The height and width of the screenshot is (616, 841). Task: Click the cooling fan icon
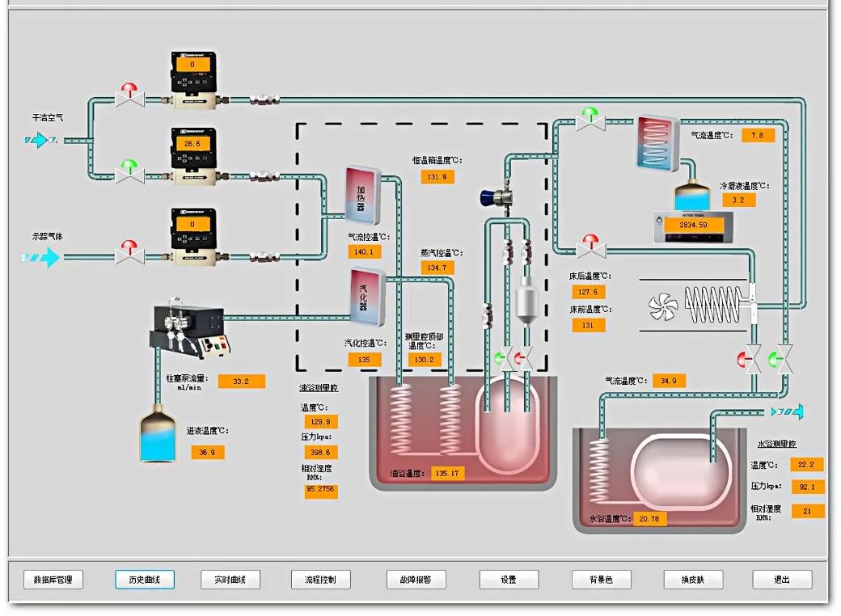click(663, 305)
